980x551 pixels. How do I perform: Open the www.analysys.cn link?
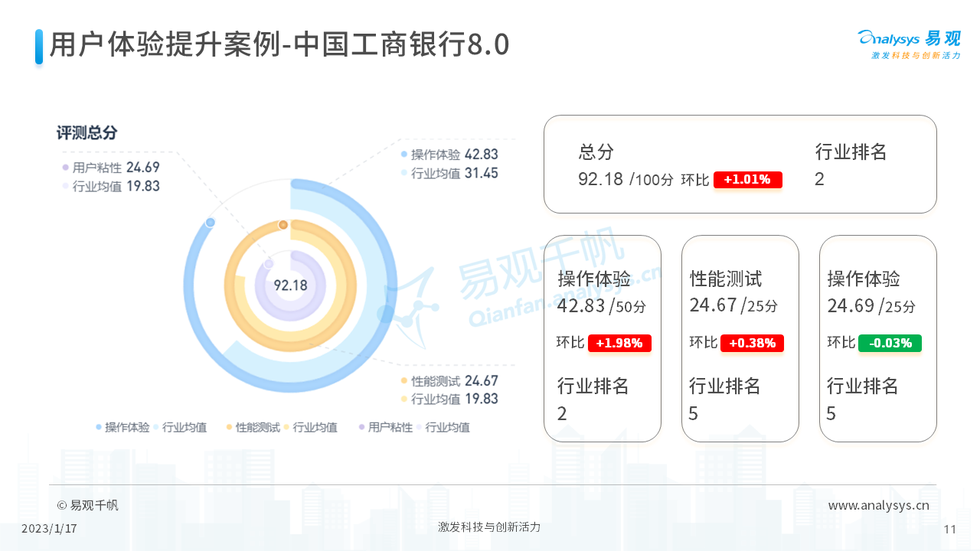point(878,505)
